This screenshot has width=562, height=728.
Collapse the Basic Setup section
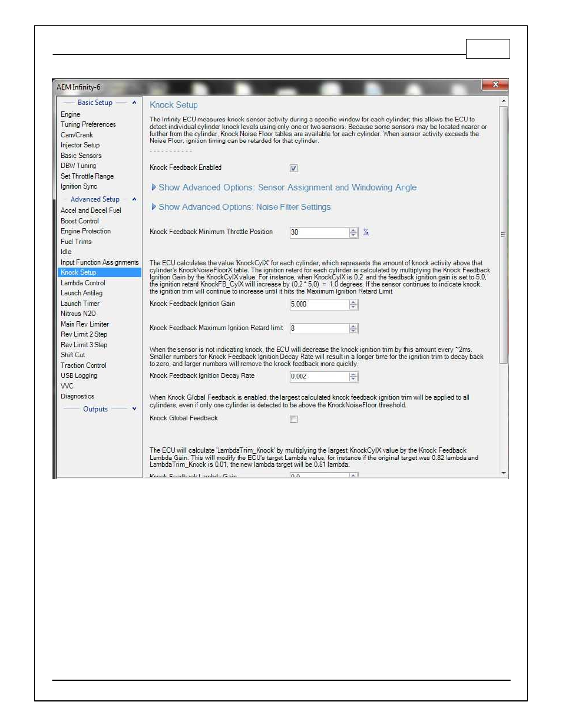tap(134, 103)
